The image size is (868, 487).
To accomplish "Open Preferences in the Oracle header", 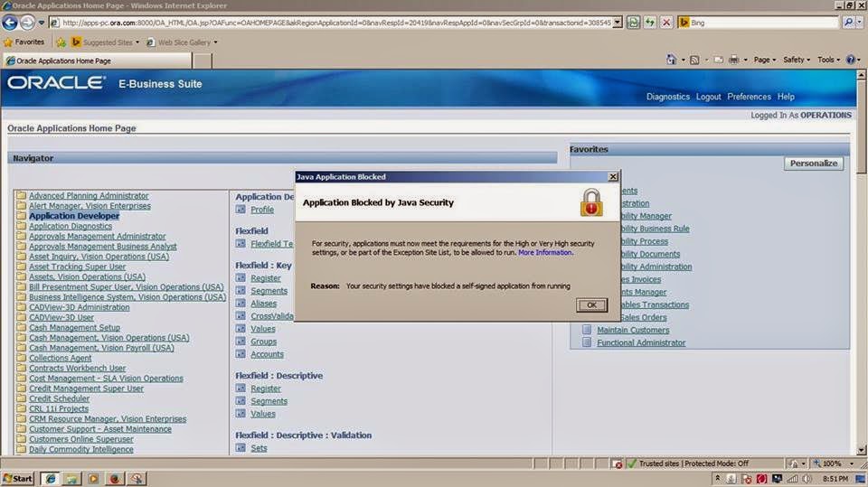I will (x=749, y=97).
